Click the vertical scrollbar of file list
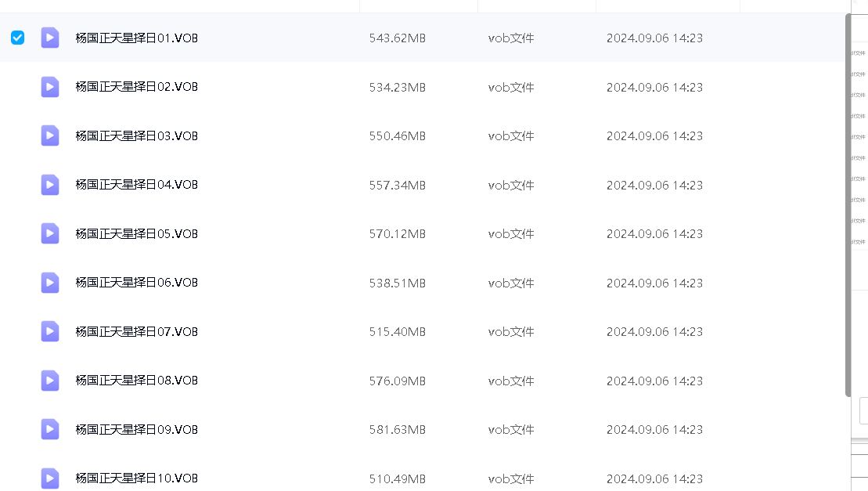Screen dimensions: 868x491 point(848,204)
